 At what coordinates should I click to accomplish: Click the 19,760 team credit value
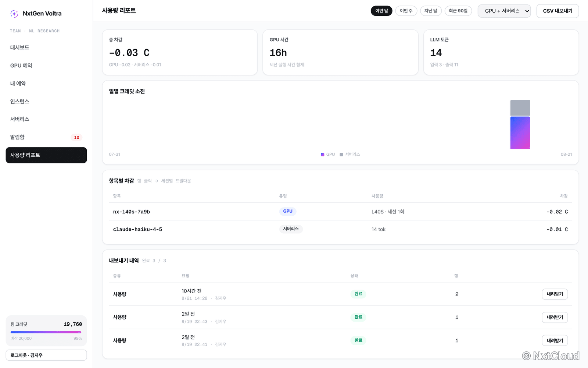click(x=73, y=324)
